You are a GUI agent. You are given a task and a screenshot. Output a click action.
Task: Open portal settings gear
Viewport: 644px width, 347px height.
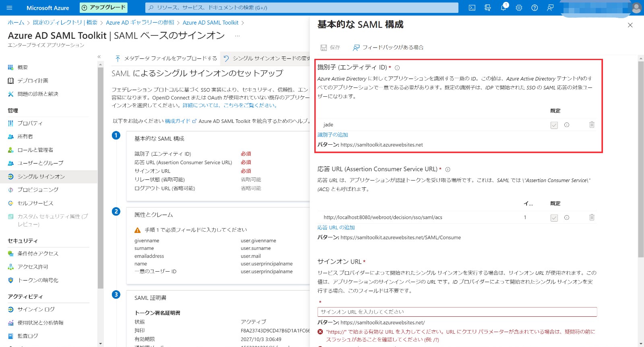[519, 8]
